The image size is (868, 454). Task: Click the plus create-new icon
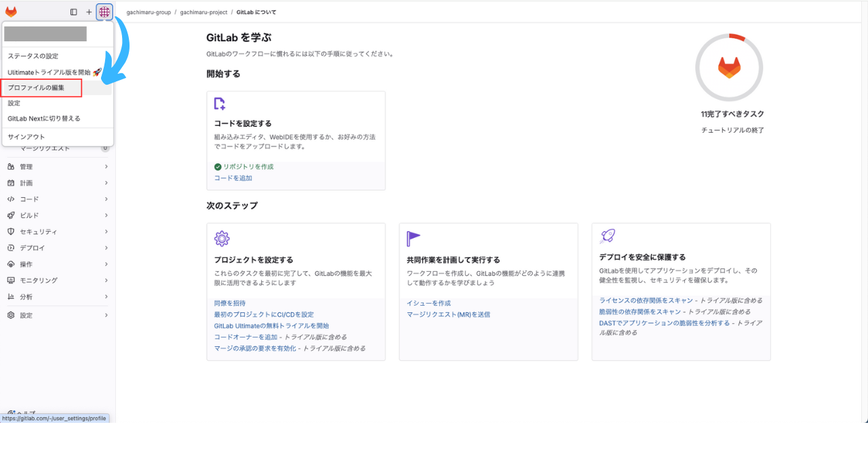tap(89, 12)
